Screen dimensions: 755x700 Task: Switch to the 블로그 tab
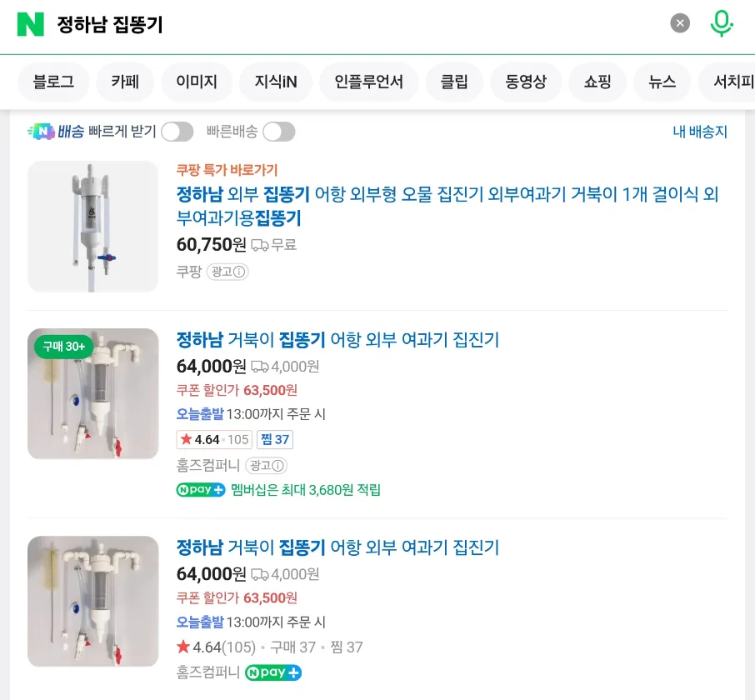click(53, 82)
